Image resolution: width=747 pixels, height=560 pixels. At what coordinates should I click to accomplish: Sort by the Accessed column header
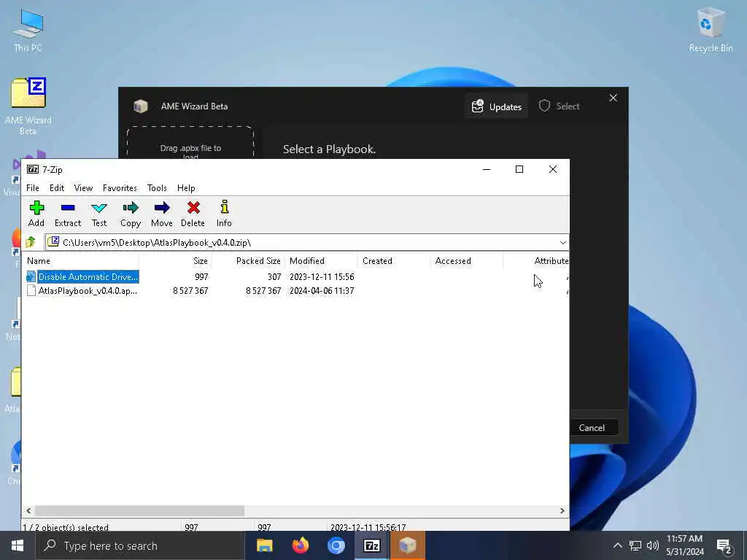[x=467, y=261]
